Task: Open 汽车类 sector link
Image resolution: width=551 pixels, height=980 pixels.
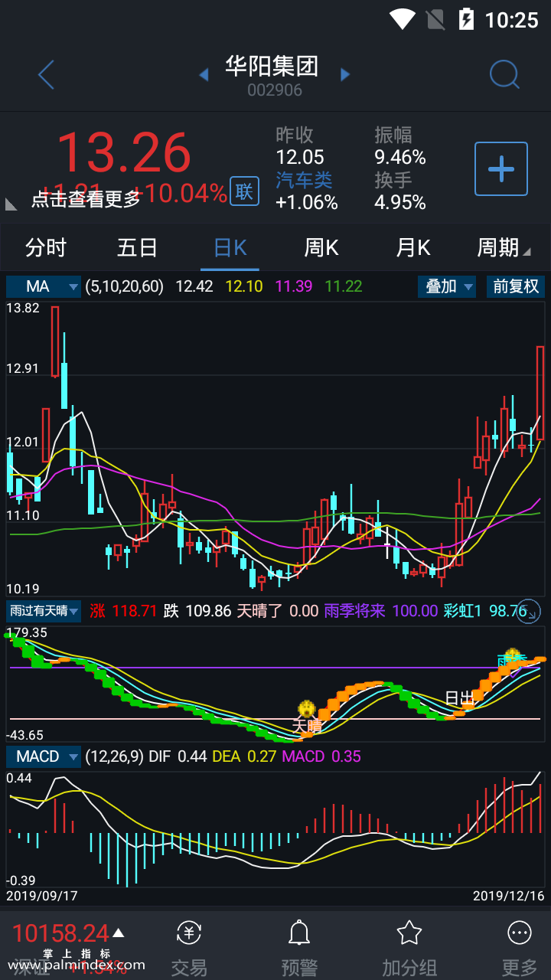Action: [305, 180]
